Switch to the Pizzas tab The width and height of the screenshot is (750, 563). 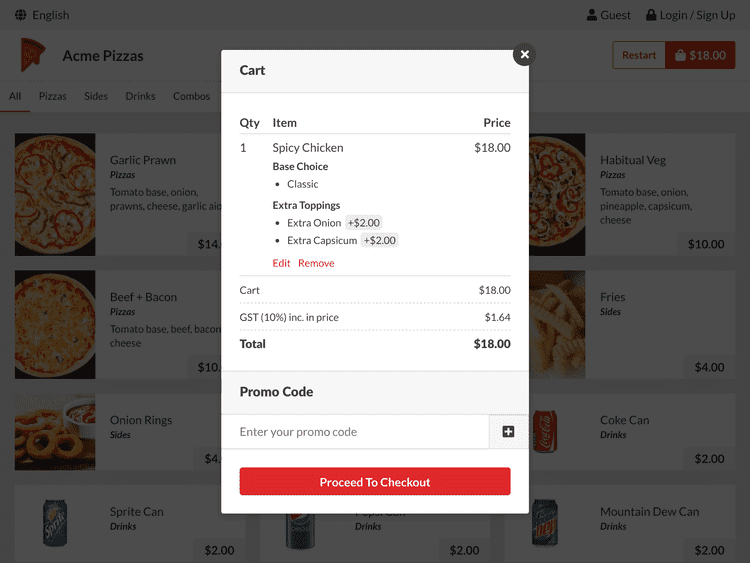click(53, 96)
